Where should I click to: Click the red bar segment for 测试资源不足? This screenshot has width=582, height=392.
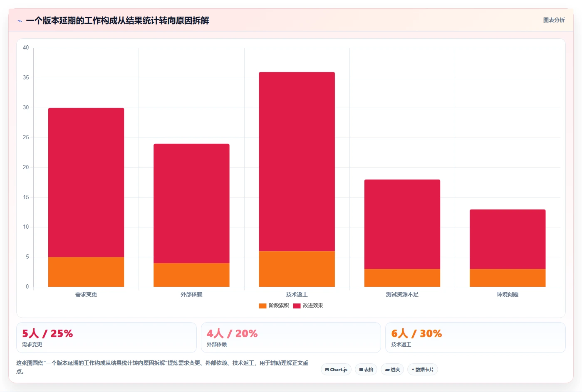point(402,224)
